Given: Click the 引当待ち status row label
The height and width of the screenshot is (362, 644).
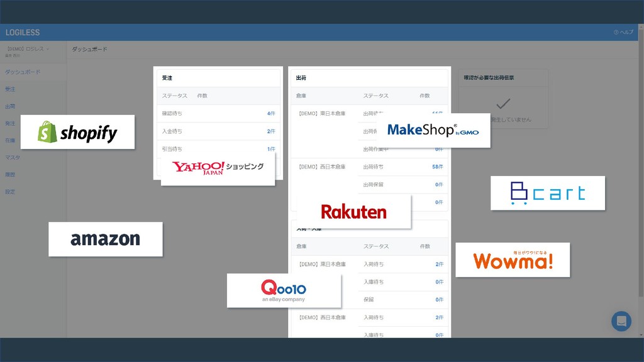Looking at the screenshot, I should tap(172, 149).
